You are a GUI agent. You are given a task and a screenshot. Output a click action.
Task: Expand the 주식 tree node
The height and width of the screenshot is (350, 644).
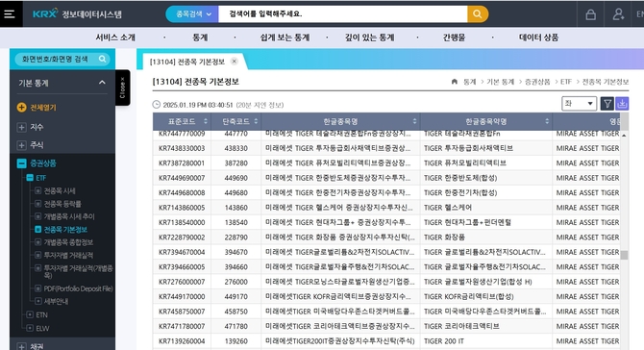tap(21, 145)
